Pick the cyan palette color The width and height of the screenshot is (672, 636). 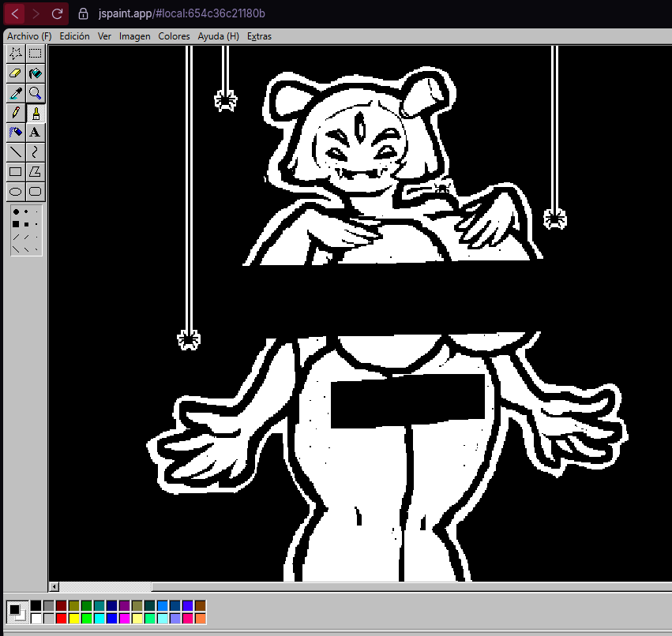99,619
